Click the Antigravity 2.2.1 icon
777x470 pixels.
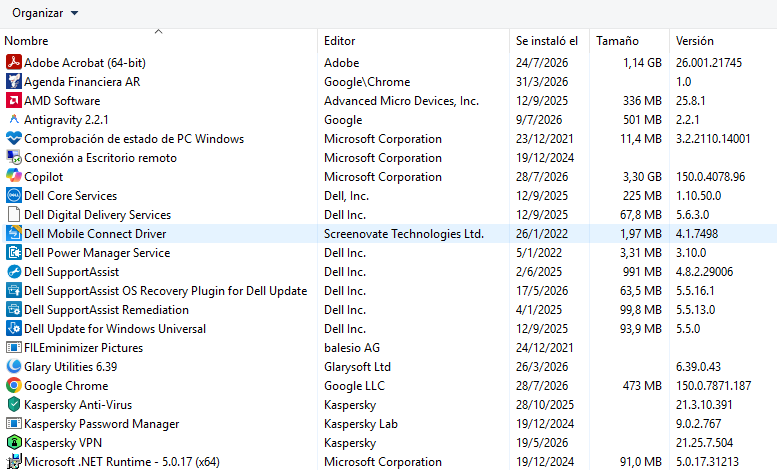click(14, 119)
